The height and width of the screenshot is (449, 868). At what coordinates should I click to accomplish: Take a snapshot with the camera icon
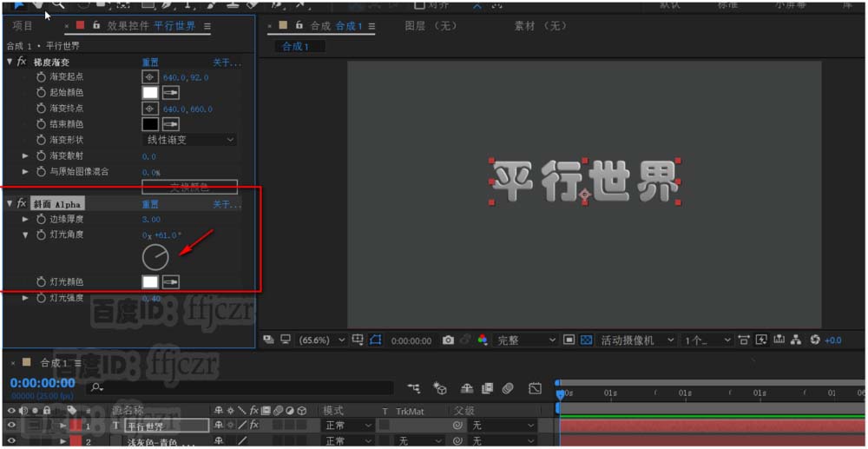[x=449, y=340]
